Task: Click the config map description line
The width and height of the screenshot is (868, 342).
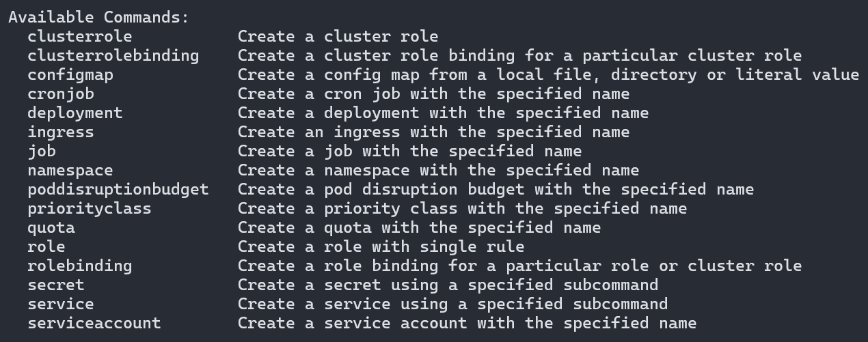Action: (x=548, y=74)
